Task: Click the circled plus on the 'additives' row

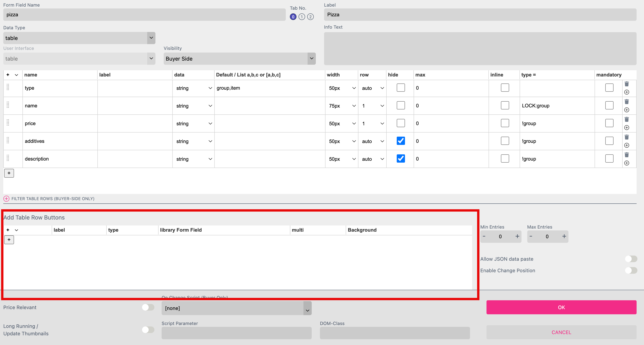Action: pyautogui.click(x=626, y=146)
